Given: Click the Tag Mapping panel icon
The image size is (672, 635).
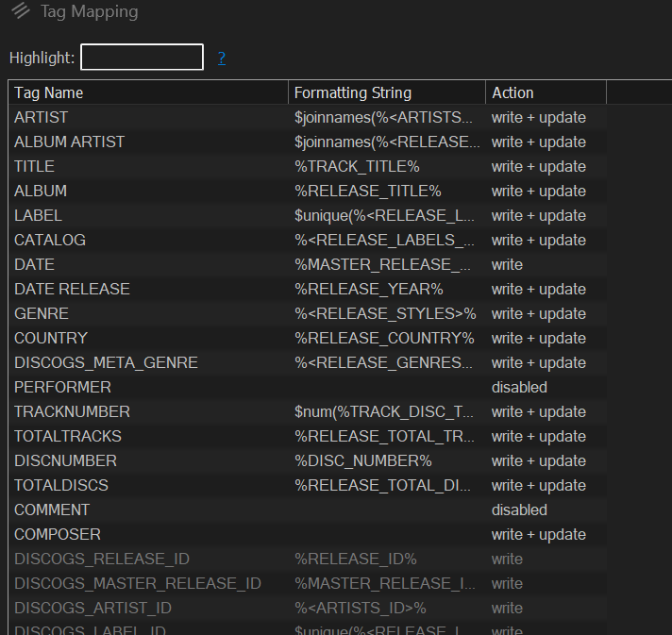Looking at the screenshot, I should [x=21, y=12].
